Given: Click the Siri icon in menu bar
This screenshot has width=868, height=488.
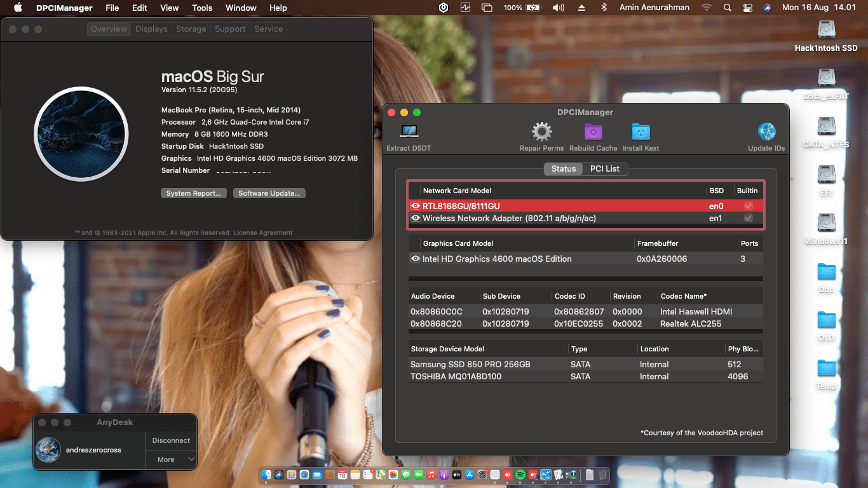Looking at the screenshot, I should pos(768,8).
